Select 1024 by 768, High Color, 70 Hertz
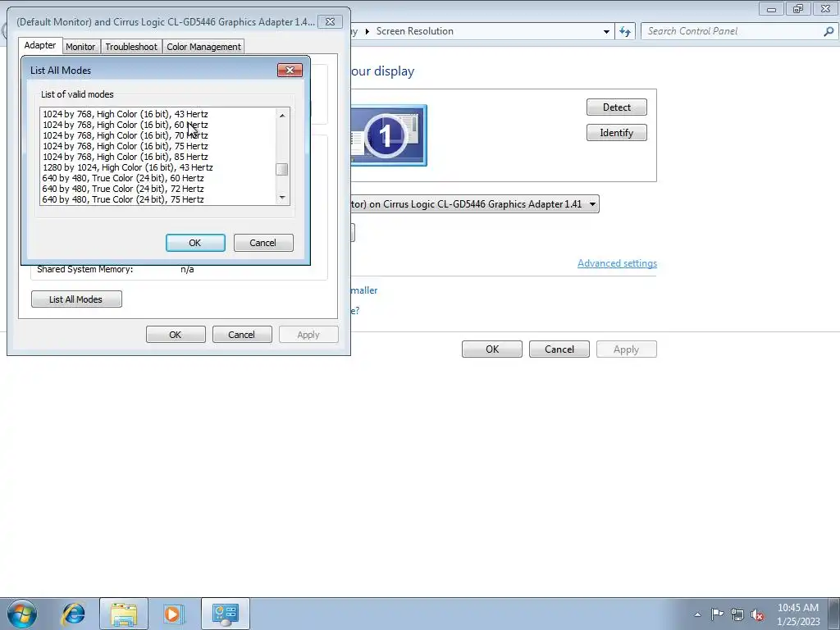Image resolution: width=840 pixels, height=630 pixels. tap(158, 135)
